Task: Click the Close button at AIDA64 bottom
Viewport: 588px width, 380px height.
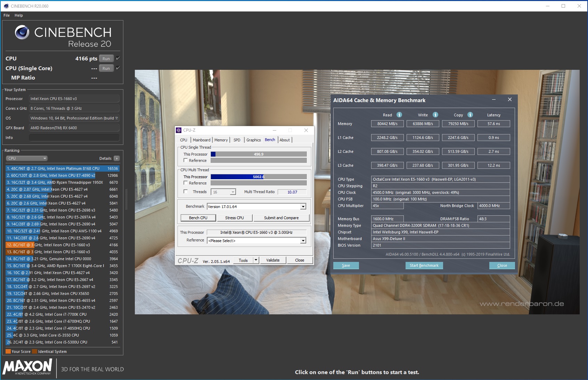Action: (502, 265)
